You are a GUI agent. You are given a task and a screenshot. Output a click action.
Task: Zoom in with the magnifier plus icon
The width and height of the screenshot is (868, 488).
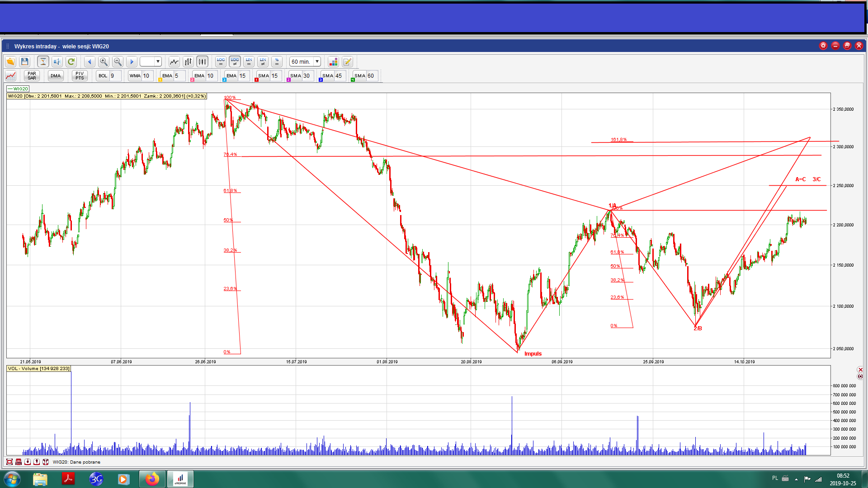click(104, 62)
